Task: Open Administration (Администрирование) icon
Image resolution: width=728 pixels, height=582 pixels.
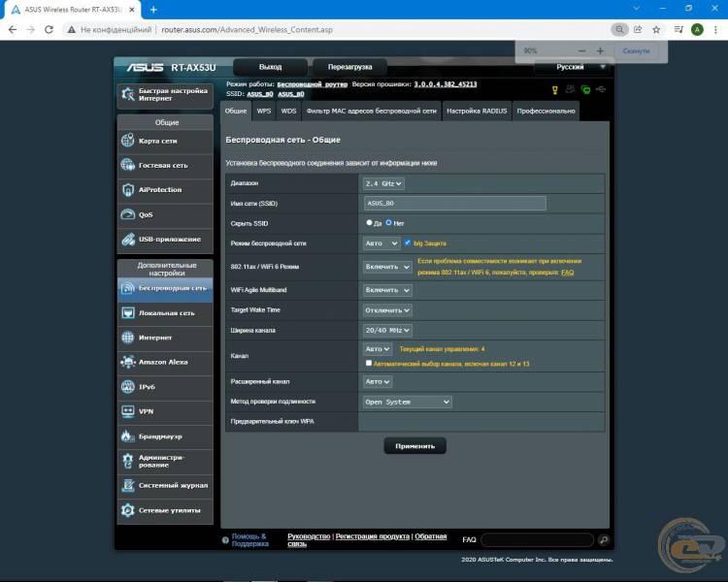Action: pyautogui.click(x=128, y=461)
